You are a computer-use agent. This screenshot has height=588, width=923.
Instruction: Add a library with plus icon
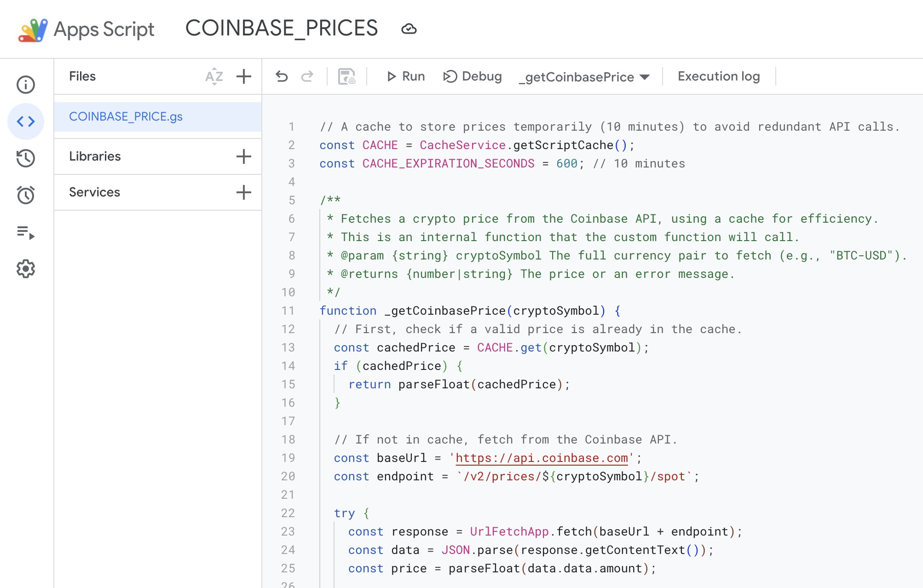click(x=244, y=156)
